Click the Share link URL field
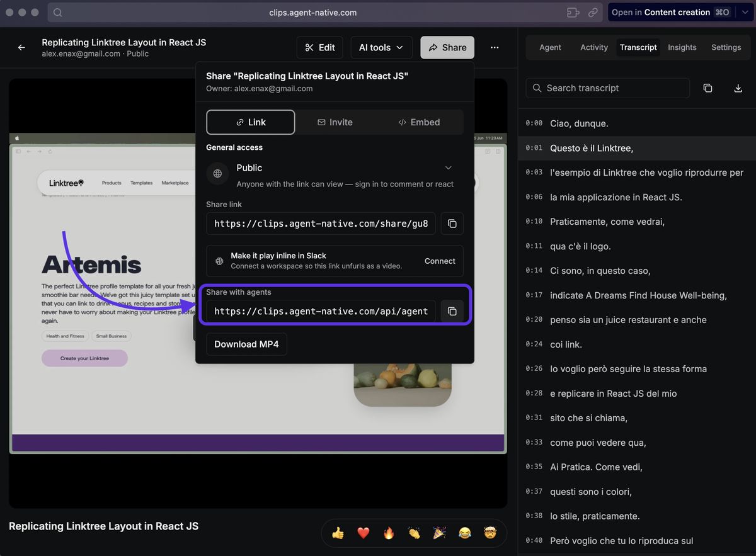The image size is (756, 556). point(321,224)
